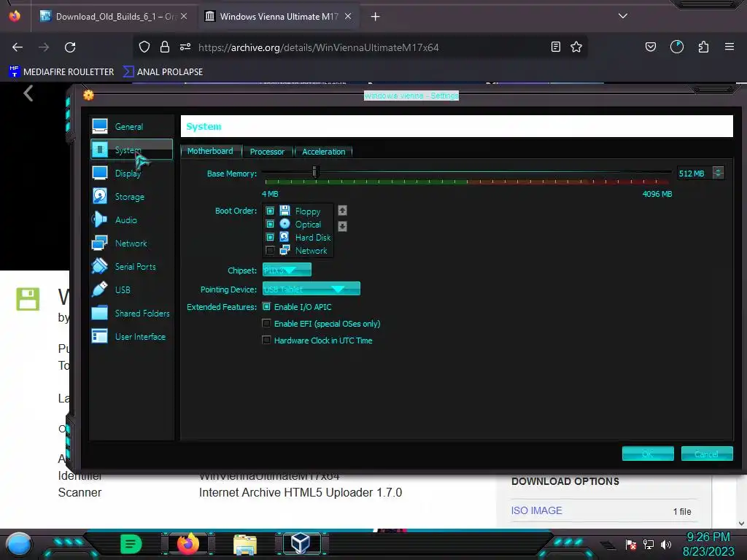Open MEDIAFIRE ROULETTER bookmark
The image size is (747, 560).
61,72
